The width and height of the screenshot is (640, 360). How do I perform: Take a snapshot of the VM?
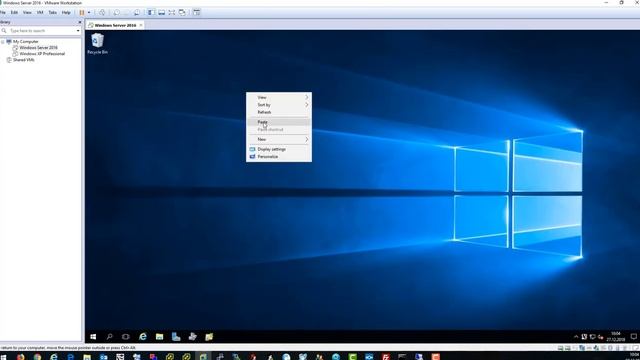tap(116, 13)
